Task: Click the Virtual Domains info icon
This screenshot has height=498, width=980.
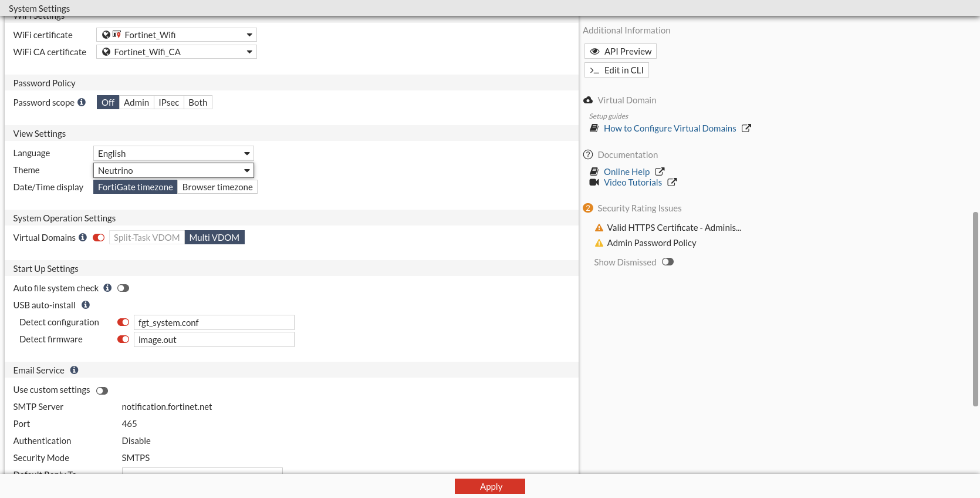Action: pyautogui.click(x=83, y=237)
